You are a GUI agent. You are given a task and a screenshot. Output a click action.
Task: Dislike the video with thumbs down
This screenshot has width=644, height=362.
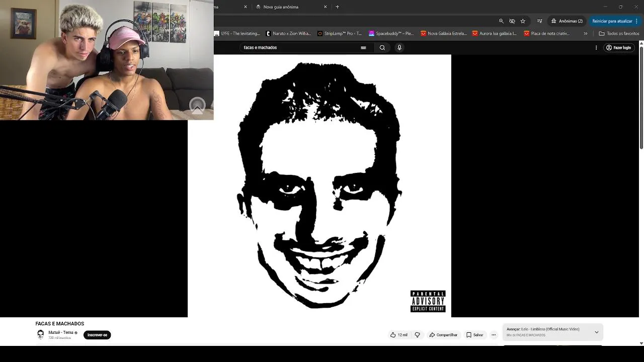point(417,335)
